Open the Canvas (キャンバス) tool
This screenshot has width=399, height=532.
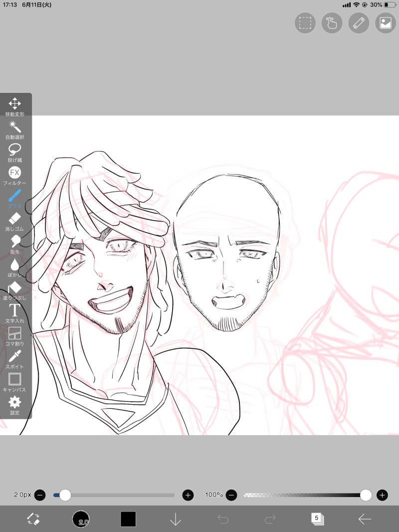(x=14, y=382)
